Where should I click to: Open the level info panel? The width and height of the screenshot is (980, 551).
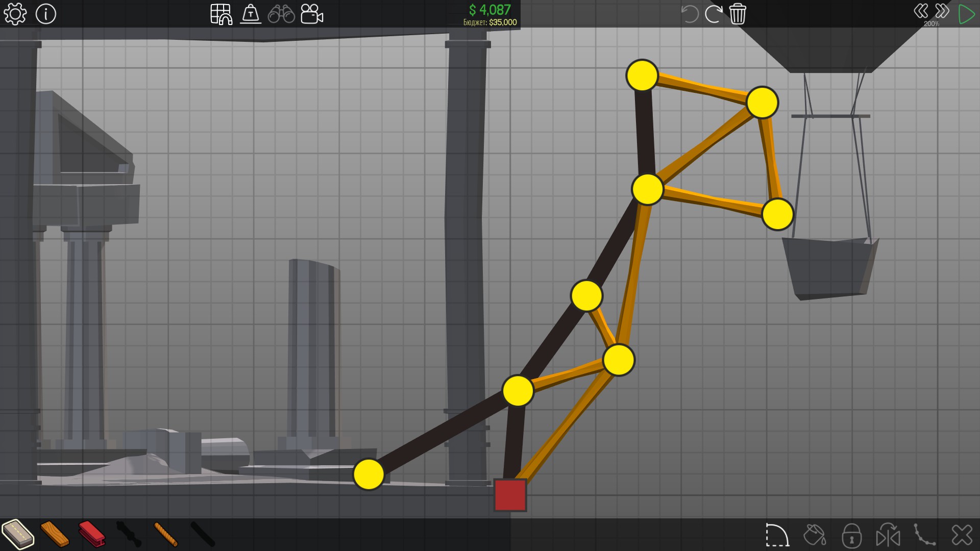(46, 14)
